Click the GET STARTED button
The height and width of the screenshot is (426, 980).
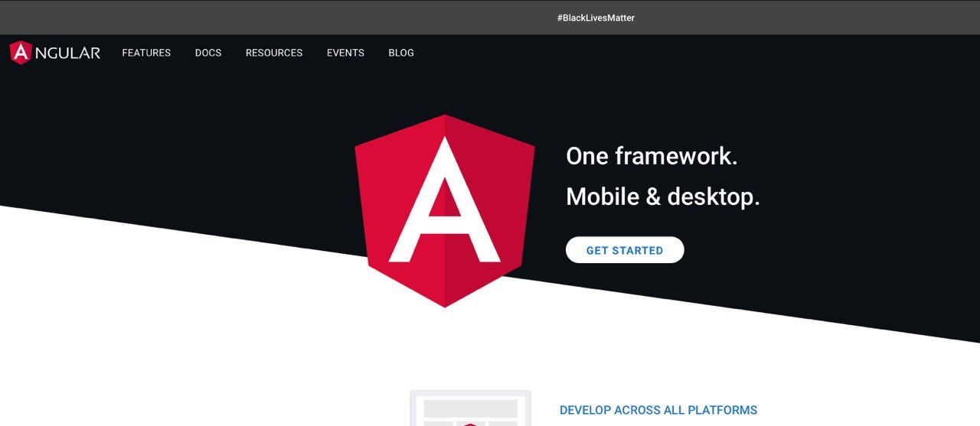[625, 250]
